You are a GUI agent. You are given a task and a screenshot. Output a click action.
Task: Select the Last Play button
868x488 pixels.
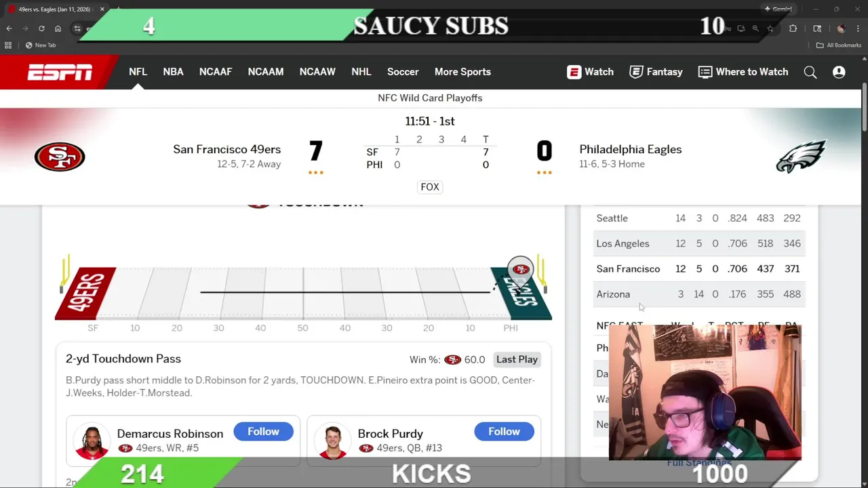(x=517, y=360)
